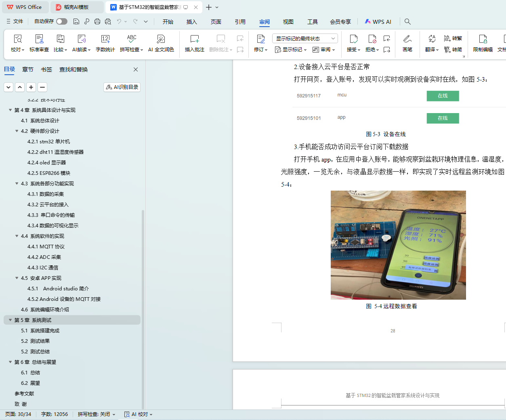The height and width of the screenshot is (420, 506).
Task: Collapse the 4.4 系统软件的实现 section
Action: [17, 236]
